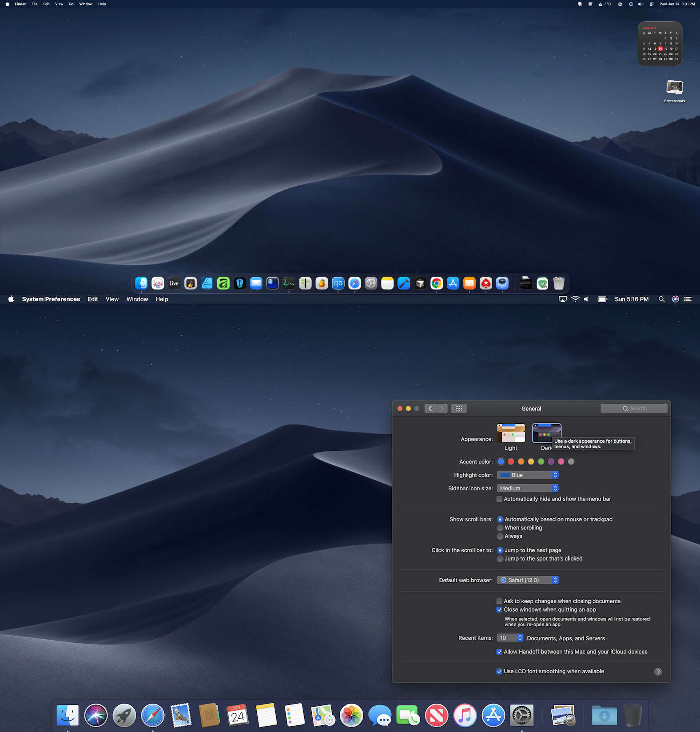Launch FaceTime from the dock
700x732 pixels.
click(x=408, y=715)
